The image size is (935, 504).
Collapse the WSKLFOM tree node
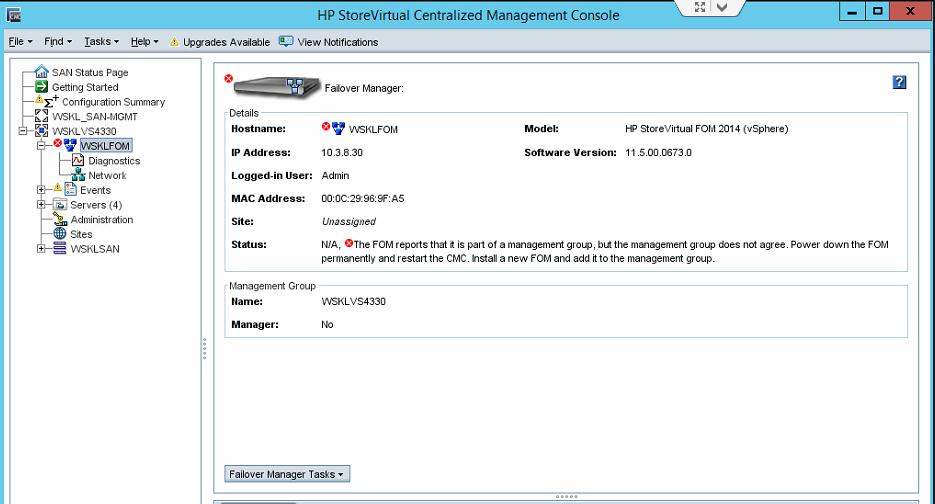pyautogui.click(x=41, y=146)
